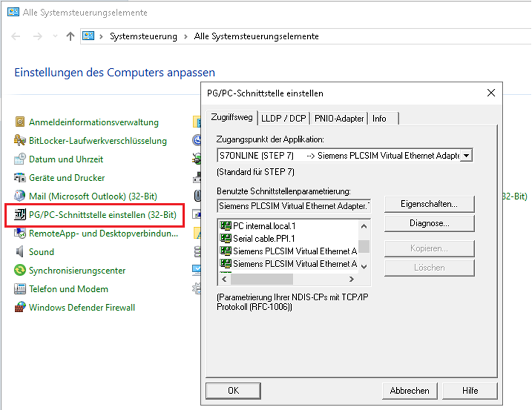Click the Control Panel window title icon
Viewport: 532px width, 410px height.
tap(14, 12)
